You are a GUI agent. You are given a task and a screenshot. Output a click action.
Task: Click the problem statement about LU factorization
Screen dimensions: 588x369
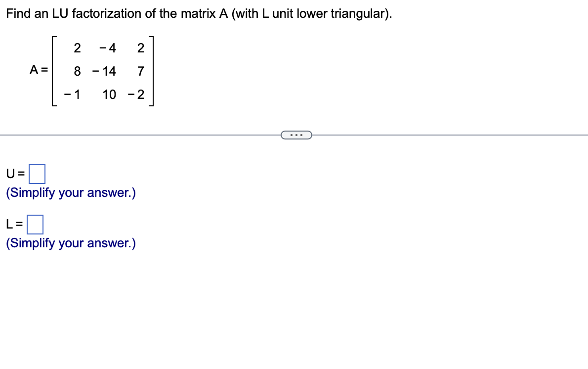198,14
